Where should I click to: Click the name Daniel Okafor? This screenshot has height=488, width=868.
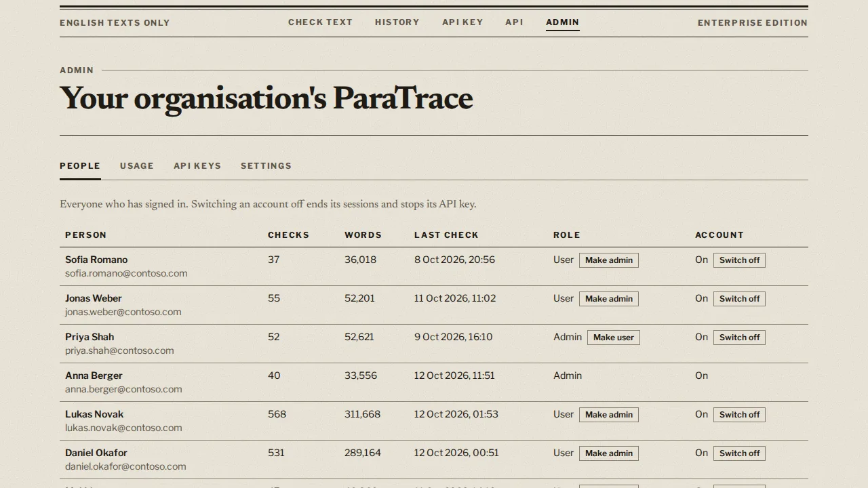[x=96, y=453]
